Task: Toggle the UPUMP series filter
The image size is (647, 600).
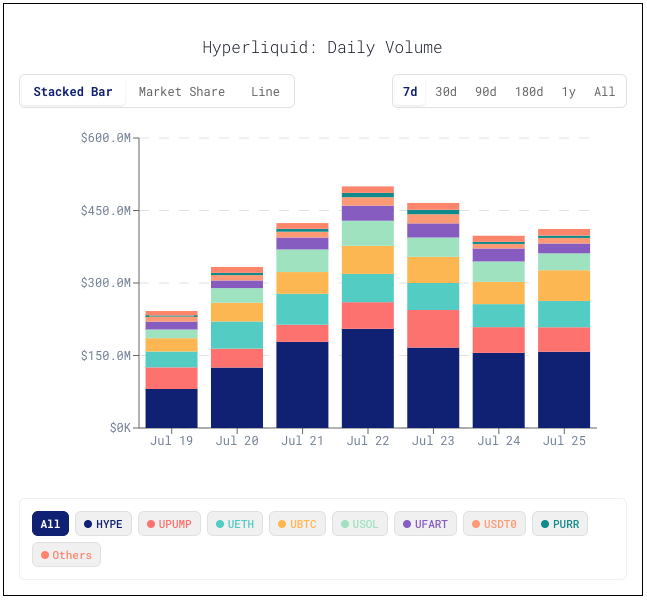Action: pos(169,524)
